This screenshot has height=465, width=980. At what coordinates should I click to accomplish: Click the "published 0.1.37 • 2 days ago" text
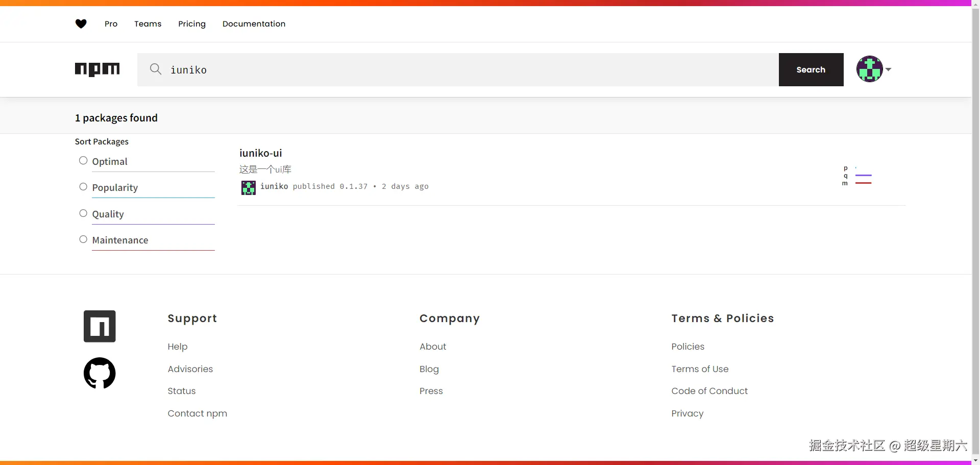coord(361,186)
